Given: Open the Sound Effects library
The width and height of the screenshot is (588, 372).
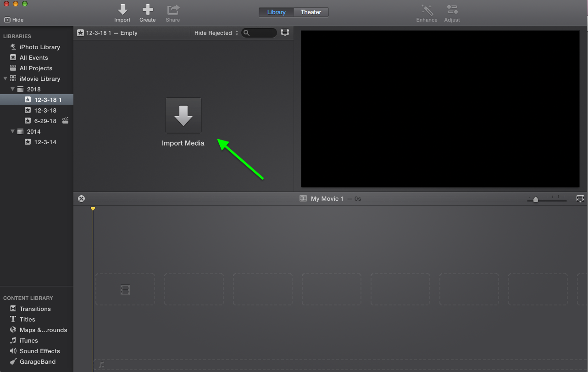Looking at the screenshot, I should [39, 351].
